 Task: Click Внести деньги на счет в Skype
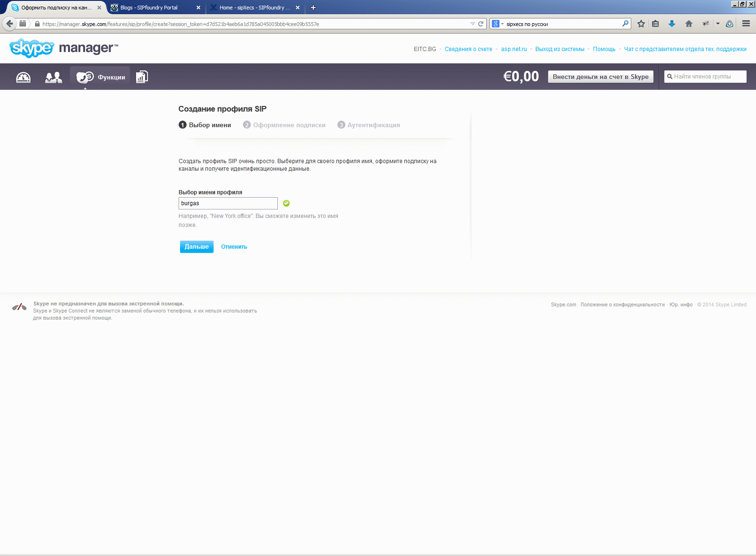[601, 77]
